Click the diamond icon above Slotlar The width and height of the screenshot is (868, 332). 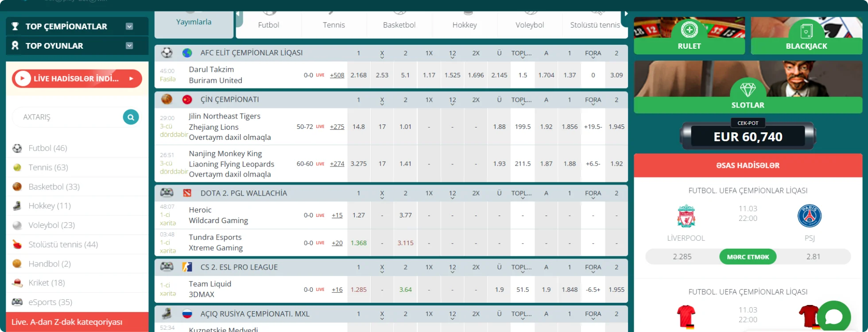click(748, 90)
